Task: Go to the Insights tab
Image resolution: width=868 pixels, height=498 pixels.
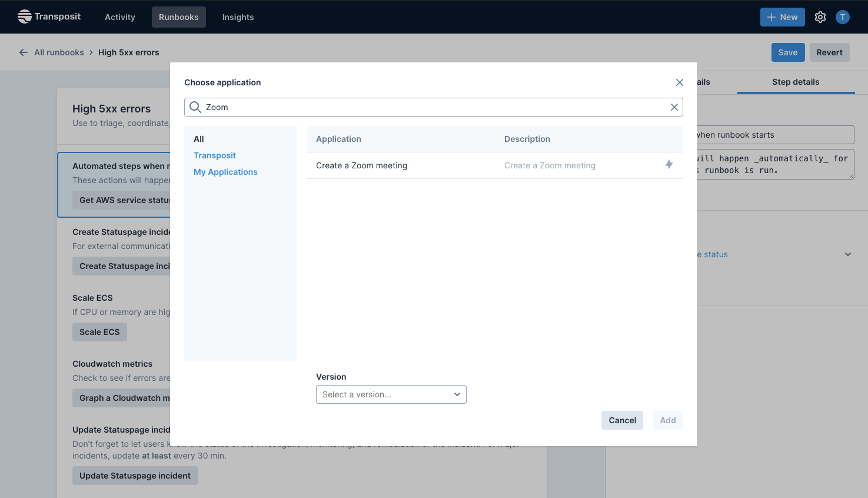Action: [x=238, y=17]
